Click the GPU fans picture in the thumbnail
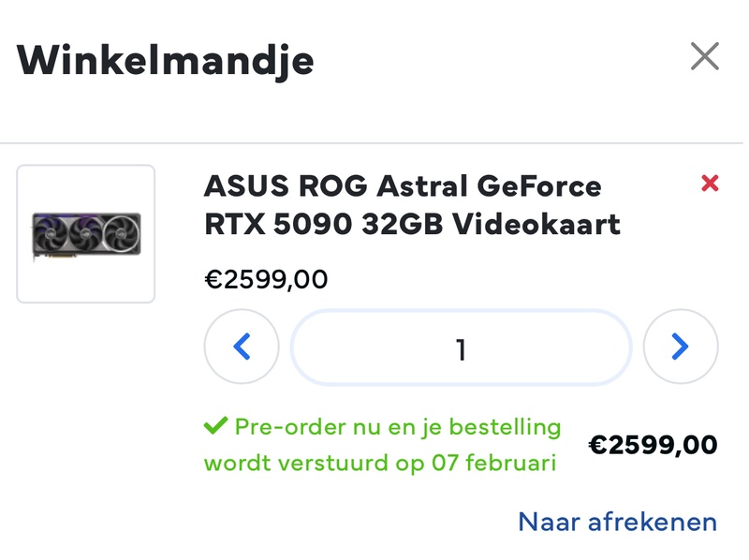Screen dimensions: 749x560 tap(86, 231)
